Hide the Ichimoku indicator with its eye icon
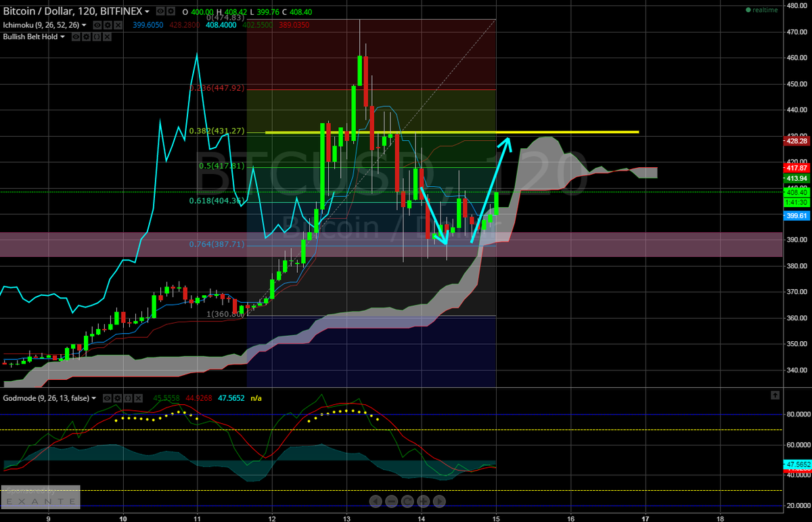 tap(97, 25)
